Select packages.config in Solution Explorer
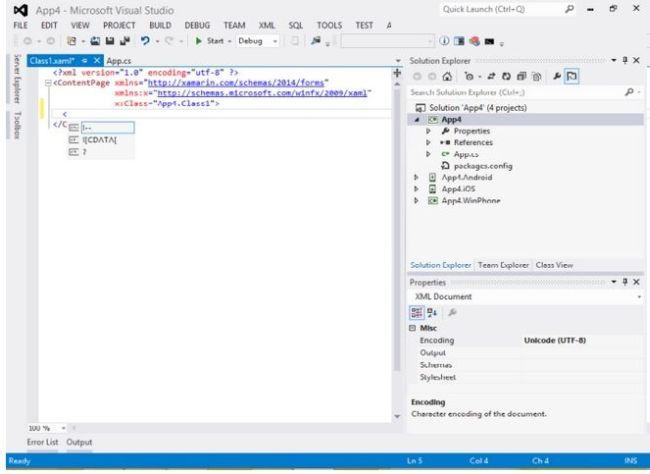Screen dimensions: 650x474 pyautogui.click(x=483, y=166)
